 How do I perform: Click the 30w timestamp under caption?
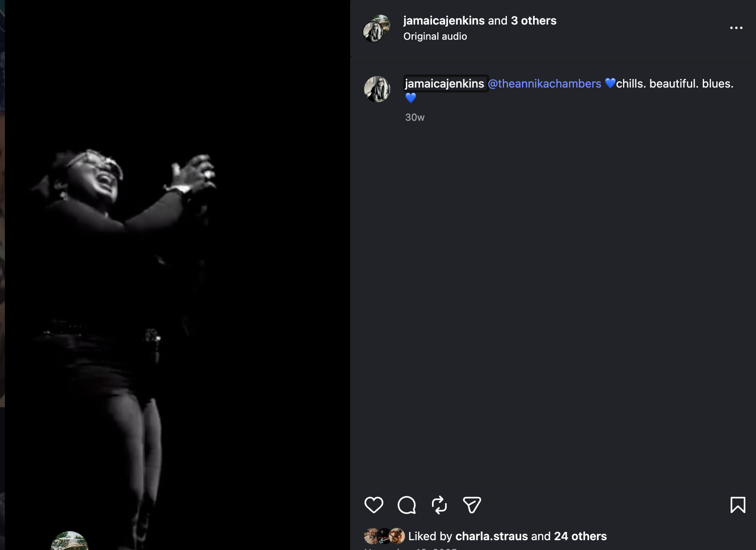tap(414, 117)
